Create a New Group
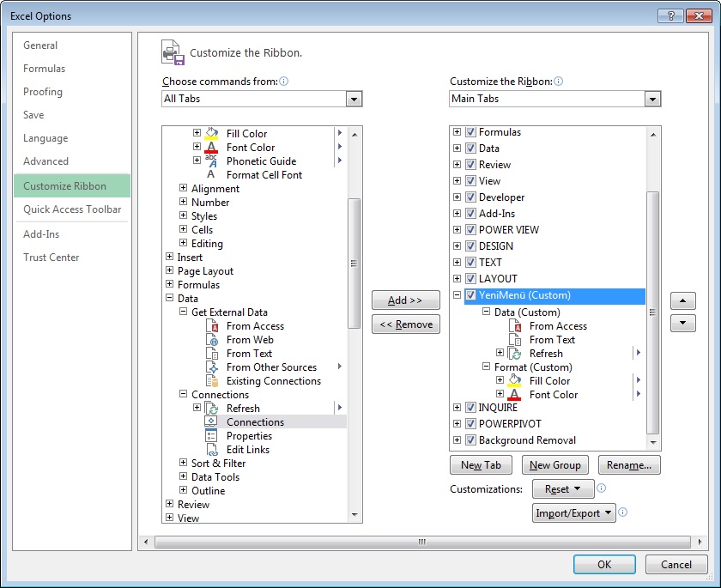Screen dimensions: 721x588 point(555,464)
